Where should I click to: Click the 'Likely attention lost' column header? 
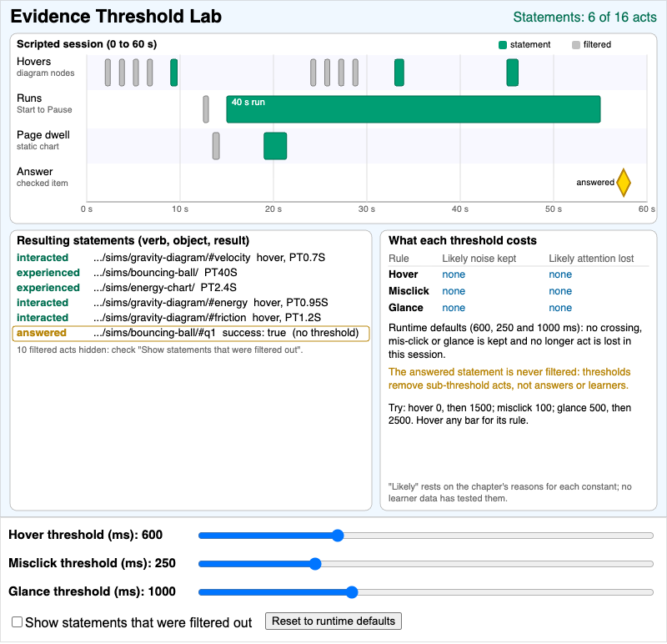591,259
